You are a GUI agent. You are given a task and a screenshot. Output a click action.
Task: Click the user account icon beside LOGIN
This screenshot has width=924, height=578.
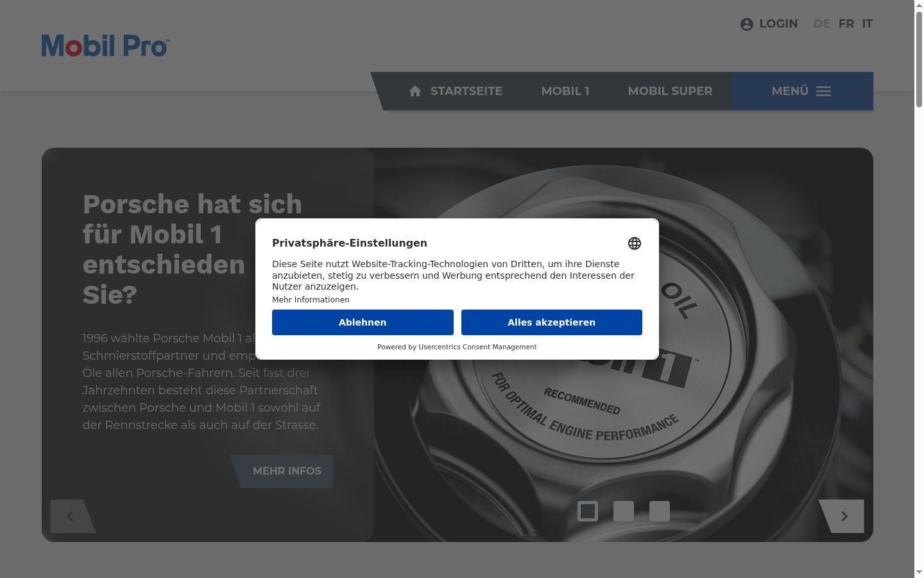746,24
